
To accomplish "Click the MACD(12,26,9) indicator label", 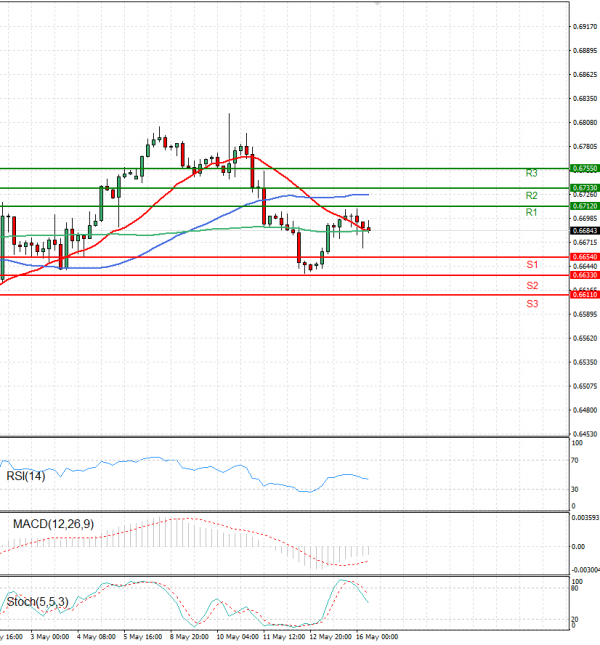I will (x=53, y=524).
